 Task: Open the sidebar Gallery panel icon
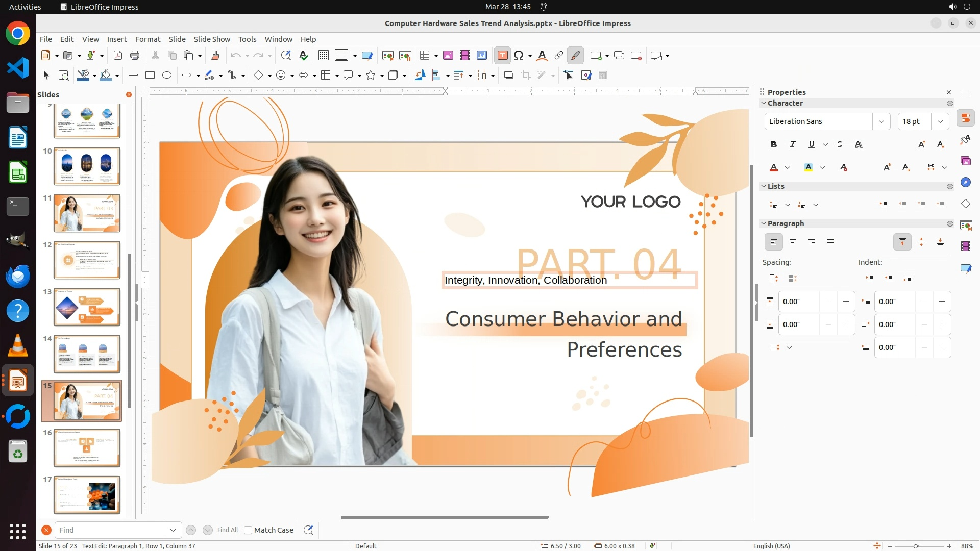tap(965, 161)
